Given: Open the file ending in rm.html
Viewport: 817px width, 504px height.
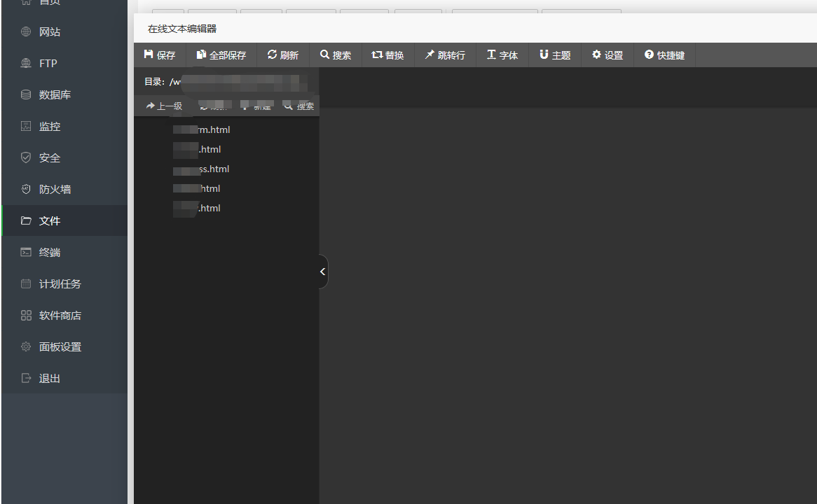Looking at the screenshot, I should (201, 129).
